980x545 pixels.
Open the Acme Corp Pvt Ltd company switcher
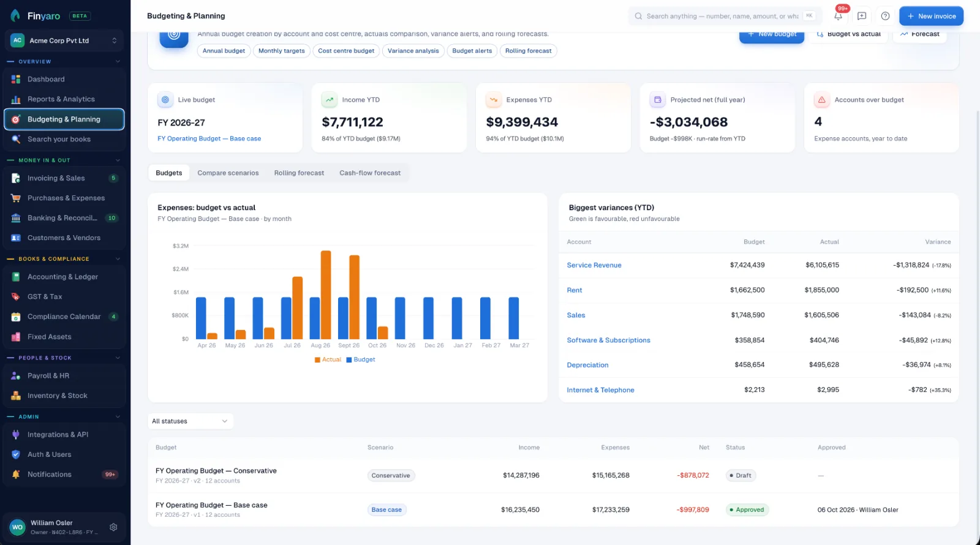click(64, 40)
